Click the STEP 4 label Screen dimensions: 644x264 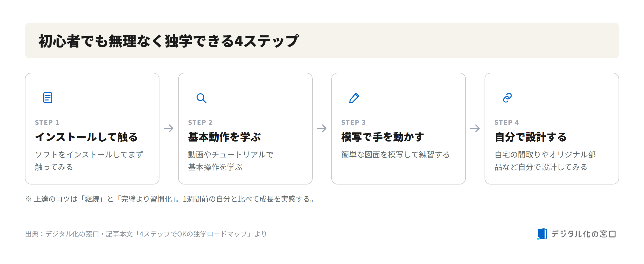click(x=507, y=122)
